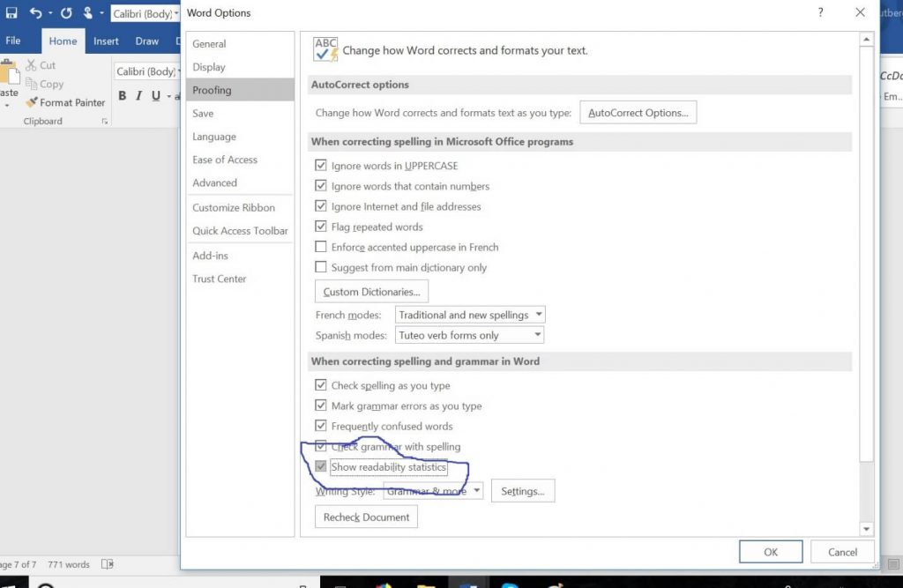Open the Insert ribbon tab
The image size is (903, 588).
(106, 41)
